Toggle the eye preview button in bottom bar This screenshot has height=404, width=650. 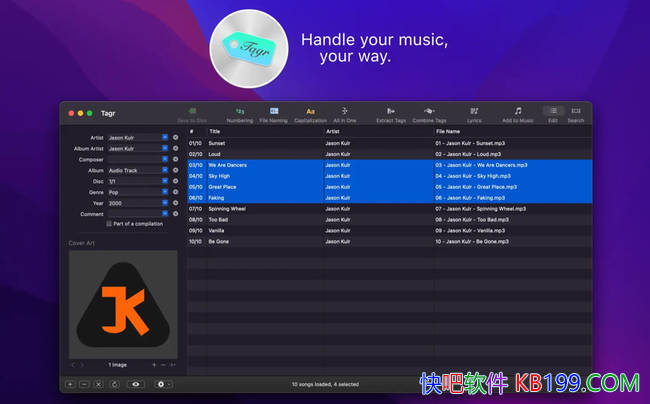[x=137, y=384]
